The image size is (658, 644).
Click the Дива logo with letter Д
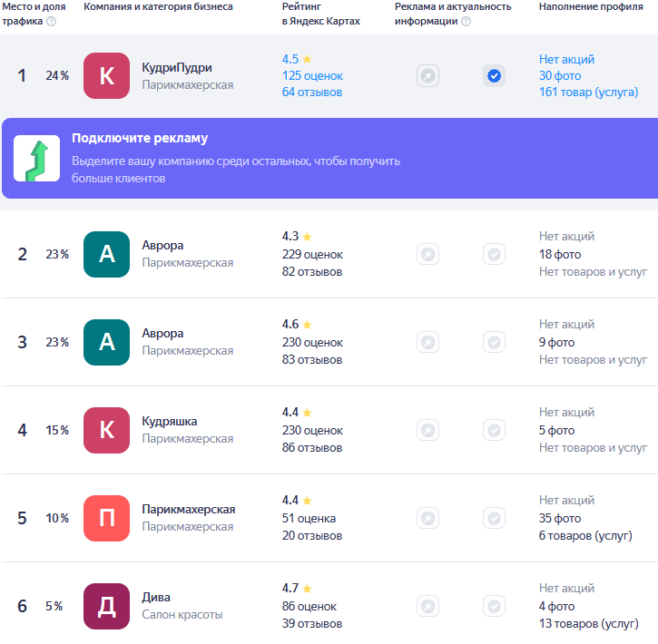point(106,606)
